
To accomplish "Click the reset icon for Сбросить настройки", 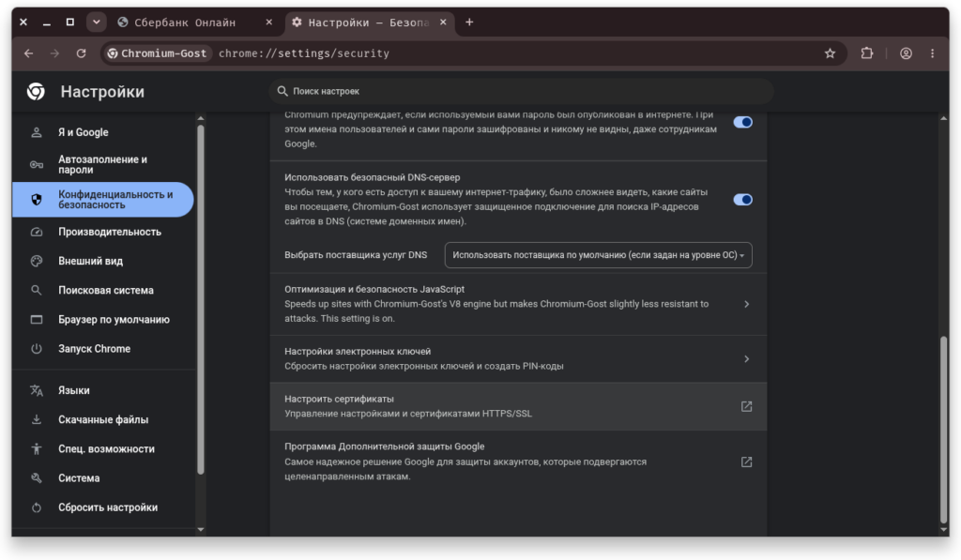I will coord(37,507).
